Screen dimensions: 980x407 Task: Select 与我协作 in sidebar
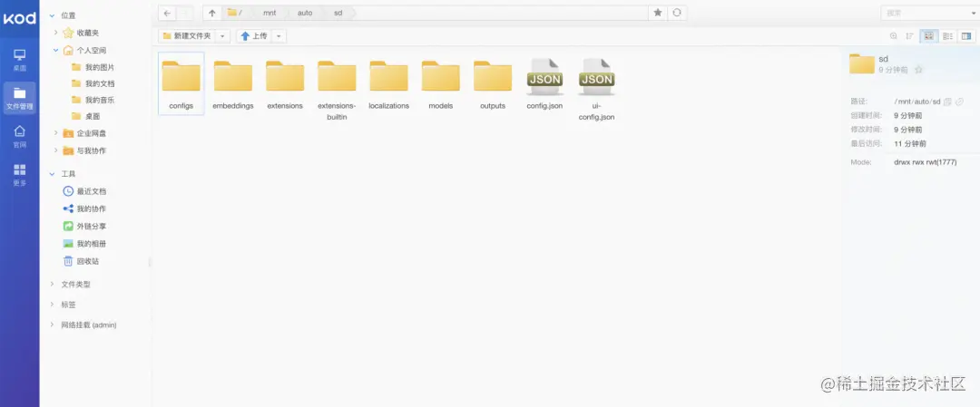pyautogui.click(x=84, y=150)
